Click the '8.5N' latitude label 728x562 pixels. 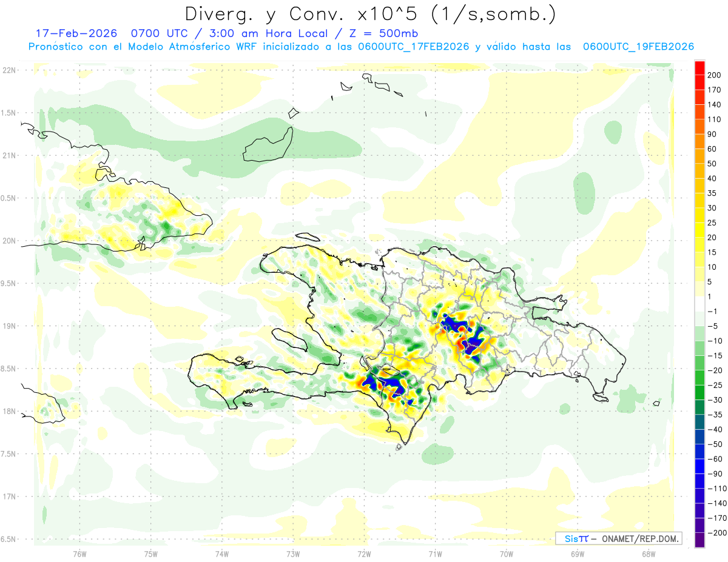(x=8, y=369)
